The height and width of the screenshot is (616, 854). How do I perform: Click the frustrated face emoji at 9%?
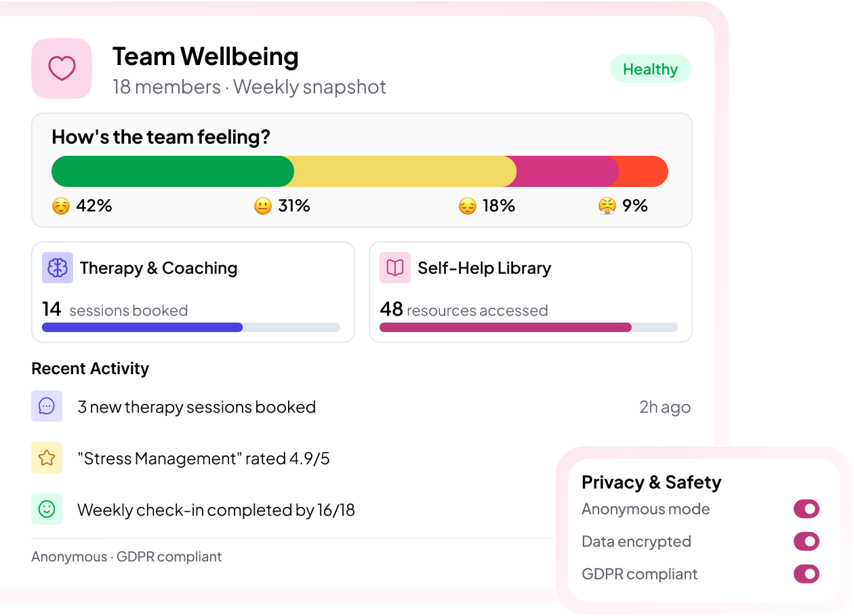(x=607, y=206)
